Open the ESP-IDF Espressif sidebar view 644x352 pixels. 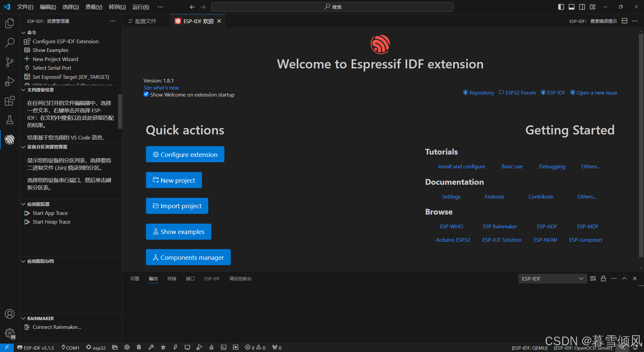click(10, 139)
